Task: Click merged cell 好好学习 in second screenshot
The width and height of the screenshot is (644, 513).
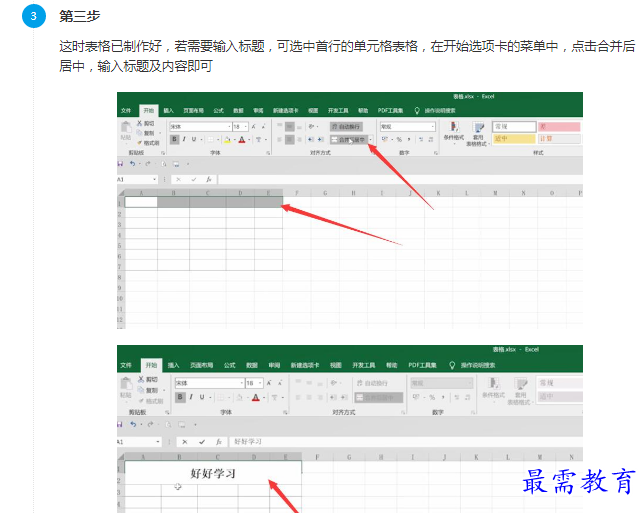Action: [213, 473]
